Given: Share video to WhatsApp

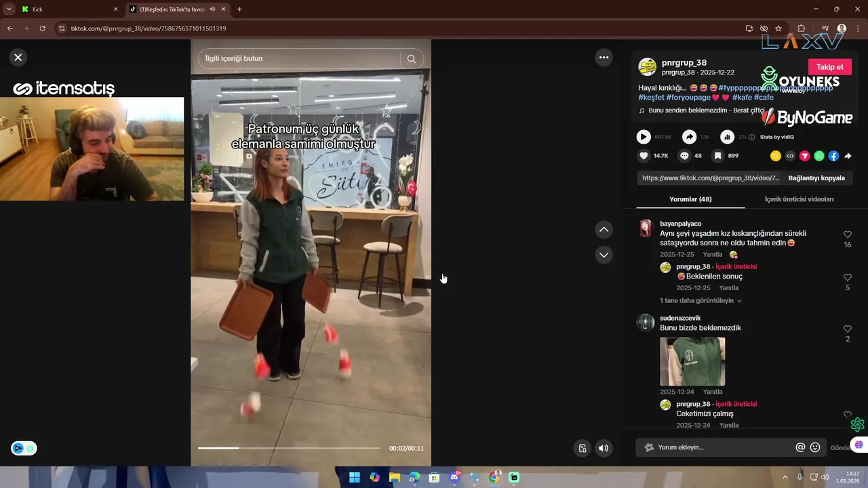Looking at the screenshot, I should click(x=819, y=156).
